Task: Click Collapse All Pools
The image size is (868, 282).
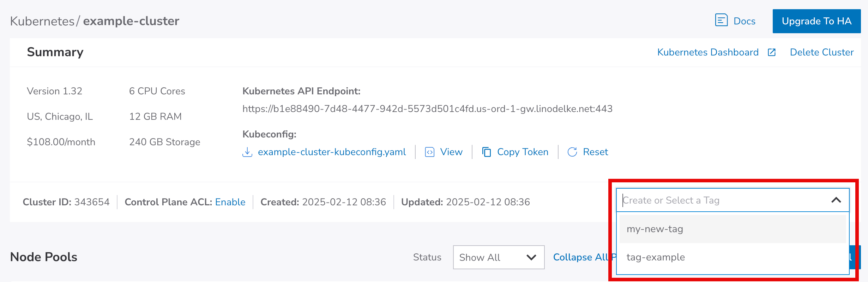Action: tap(580, 257)
